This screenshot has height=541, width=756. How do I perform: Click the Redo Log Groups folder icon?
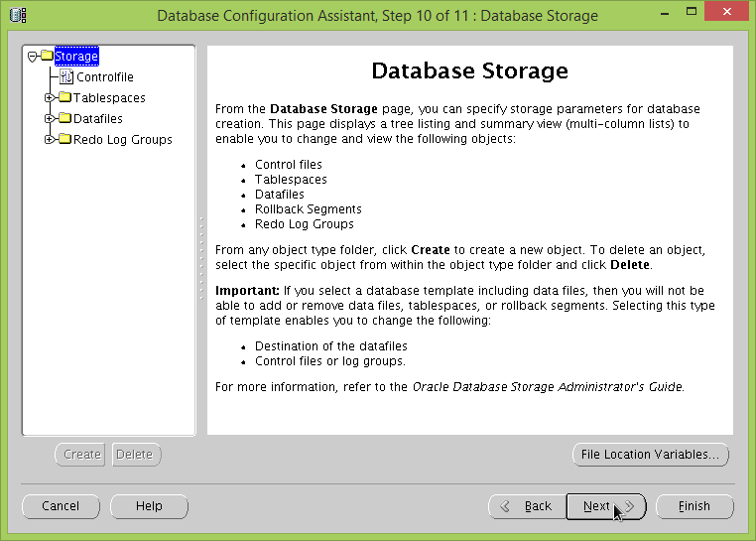pyautogui.click(x=64, y=140)
